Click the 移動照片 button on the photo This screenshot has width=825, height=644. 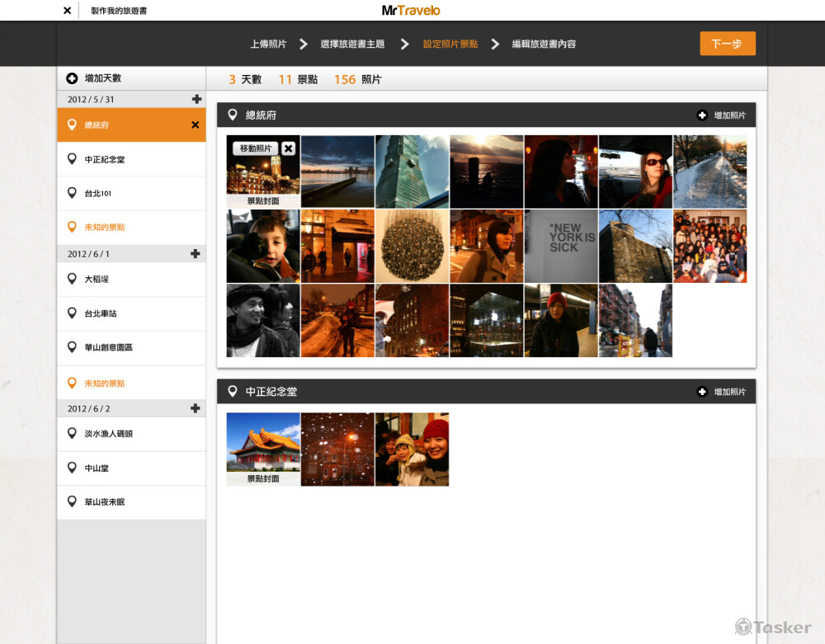(x=255, y=148)
